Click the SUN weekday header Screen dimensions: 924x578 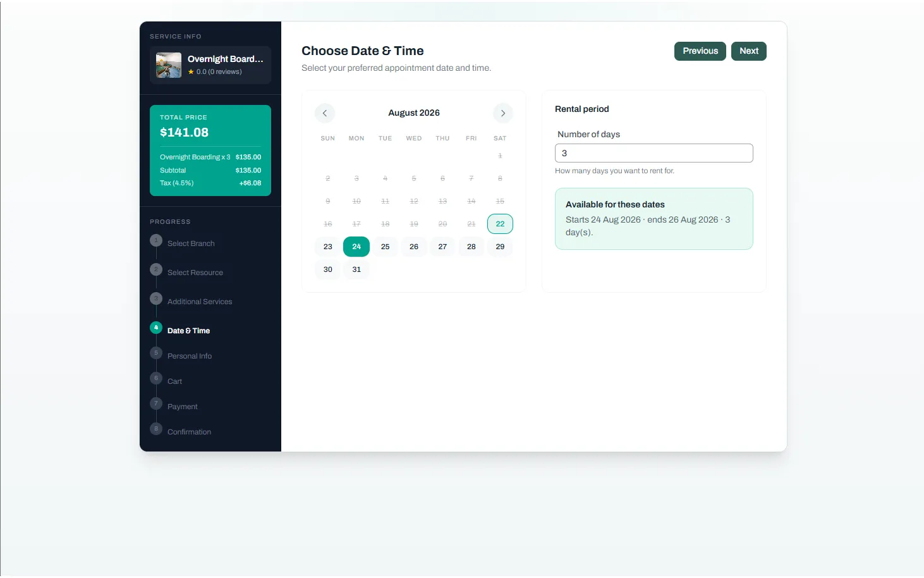click(327, 138)
